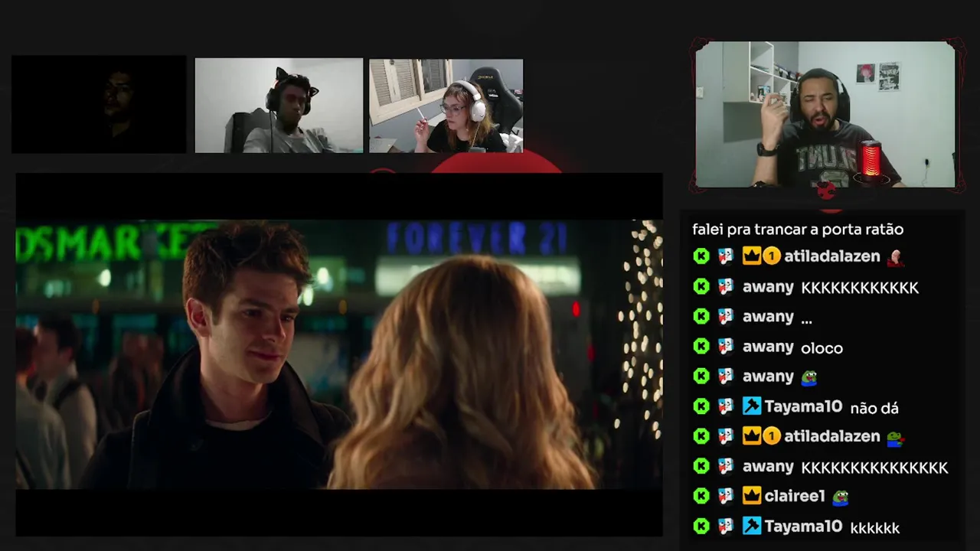This screenshot has width=980, height=551.
Task: Open awany's profile from 'oloco' message
Action: point(768,347)
